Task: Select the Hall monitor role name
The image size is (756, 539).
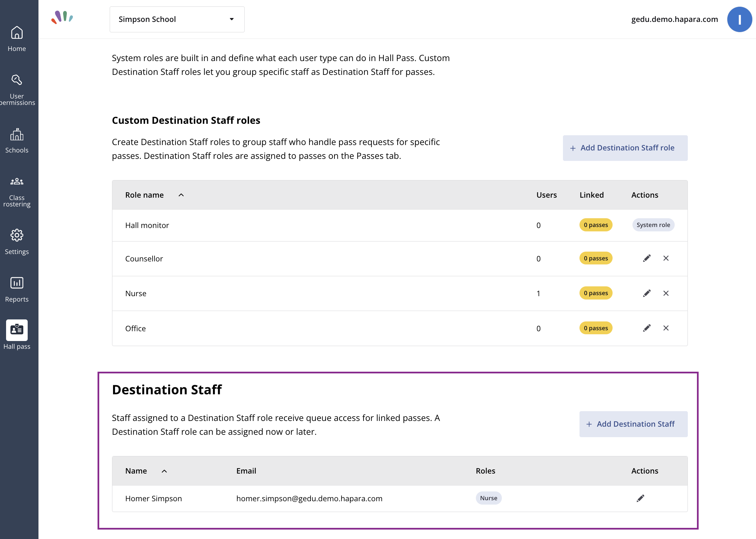Action: pyautogui.click(x=147, y=225)
